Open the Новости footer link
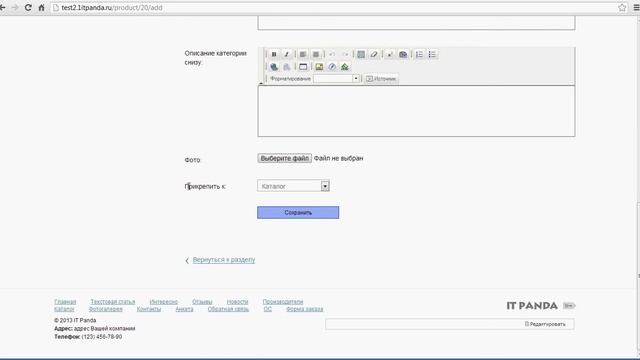This screenshot has width=640, height=360. (237, 302)
